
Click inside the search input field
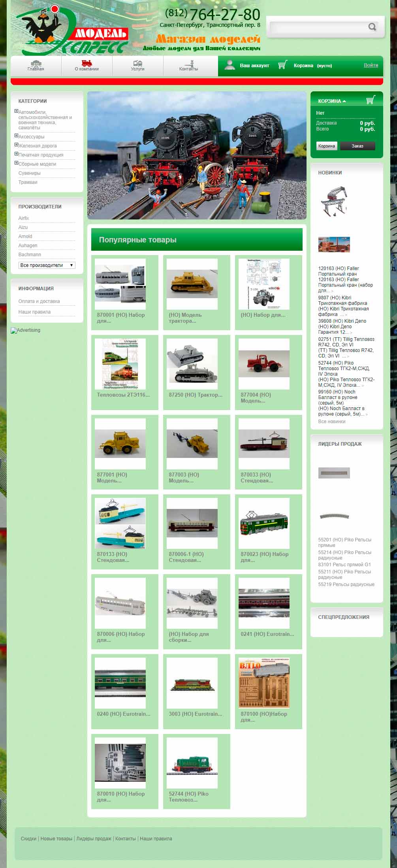[x=318, y=27]
